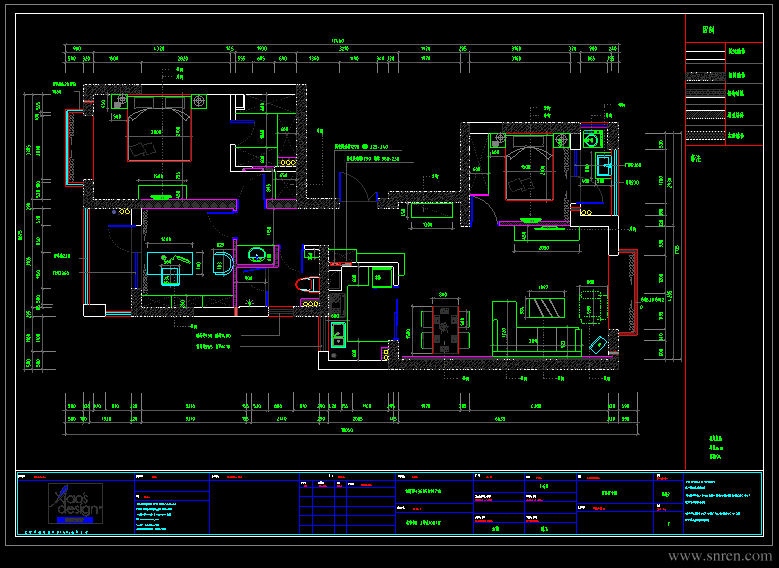
Task: Click the master bedroom bed at upper left
Action: (x=159, y=128)
